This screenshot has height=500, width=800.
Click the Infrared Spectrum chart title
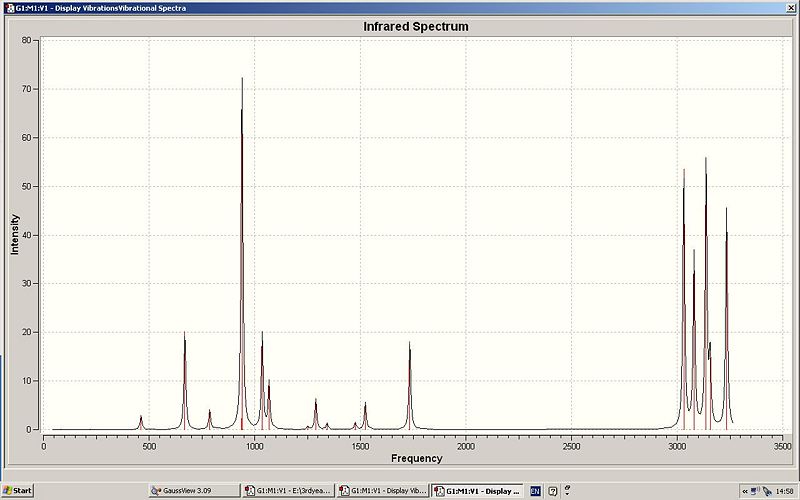(x=416, y=27)
